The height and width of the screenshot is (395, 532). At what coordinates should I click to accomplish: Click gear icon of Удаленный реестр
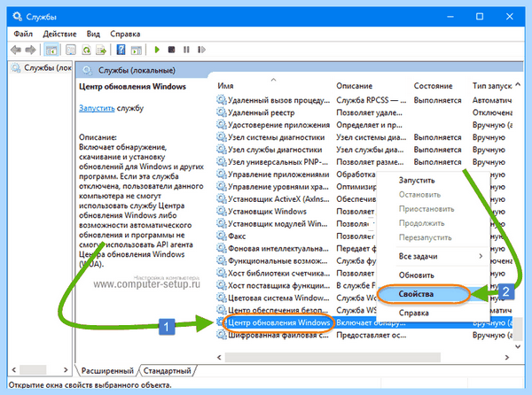[221, 112]
